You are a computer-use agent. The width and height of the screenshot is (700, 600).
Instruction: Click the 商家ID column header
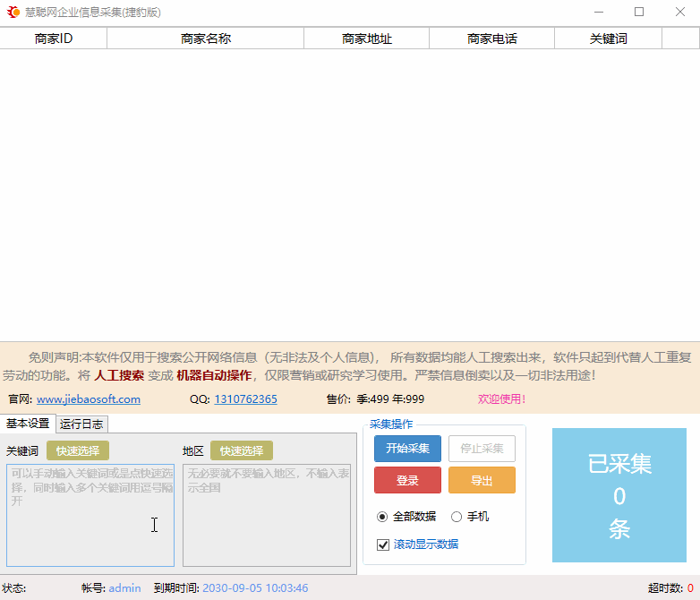[x=54, y=39]
